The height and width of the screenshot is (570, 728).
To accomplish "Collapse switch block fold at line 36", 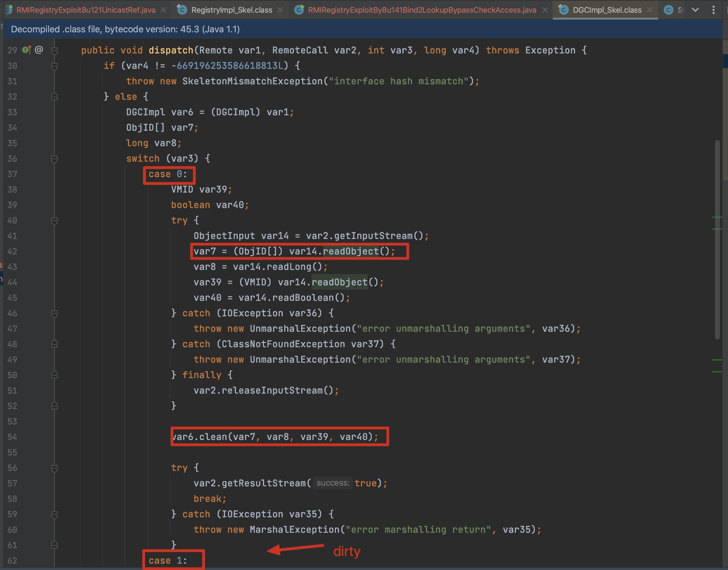I will pos(54,159).
